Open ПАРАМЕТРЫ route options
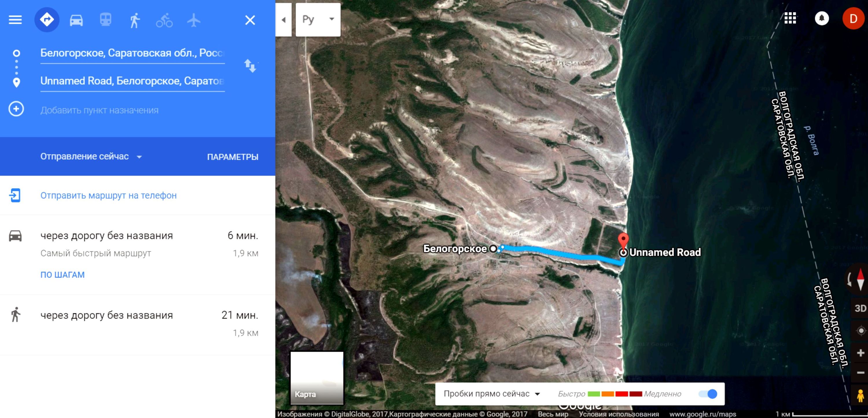This screenshot has width=868, height=418. 233,157
